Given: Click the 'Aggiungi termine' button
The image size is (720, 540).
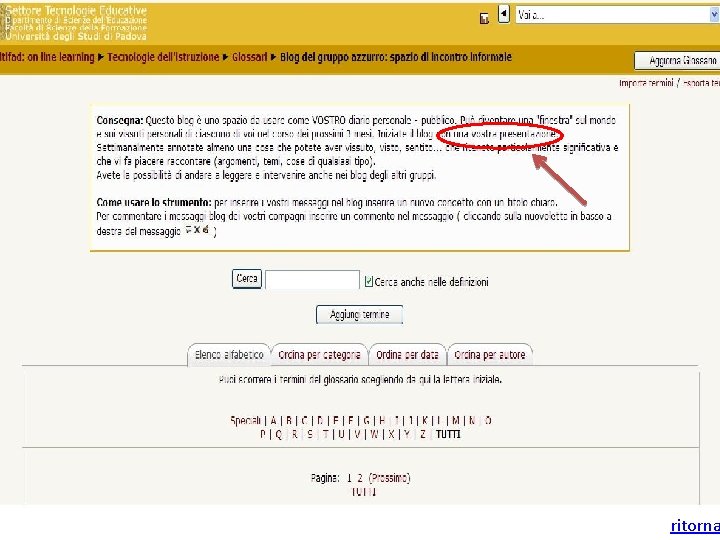Looking at the screenshot, I should coord(360,315).
